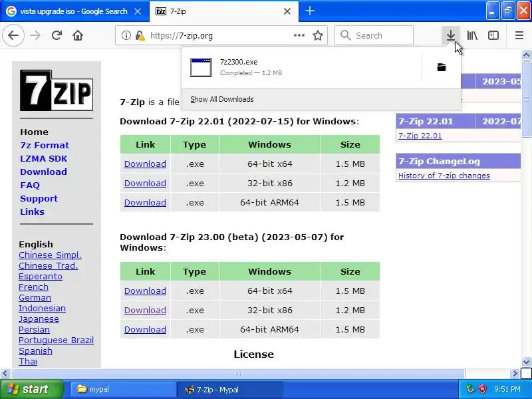This screenshot has height=399, width=532.
Task: Bookmark this page with the star
Action: pos(318,35)
